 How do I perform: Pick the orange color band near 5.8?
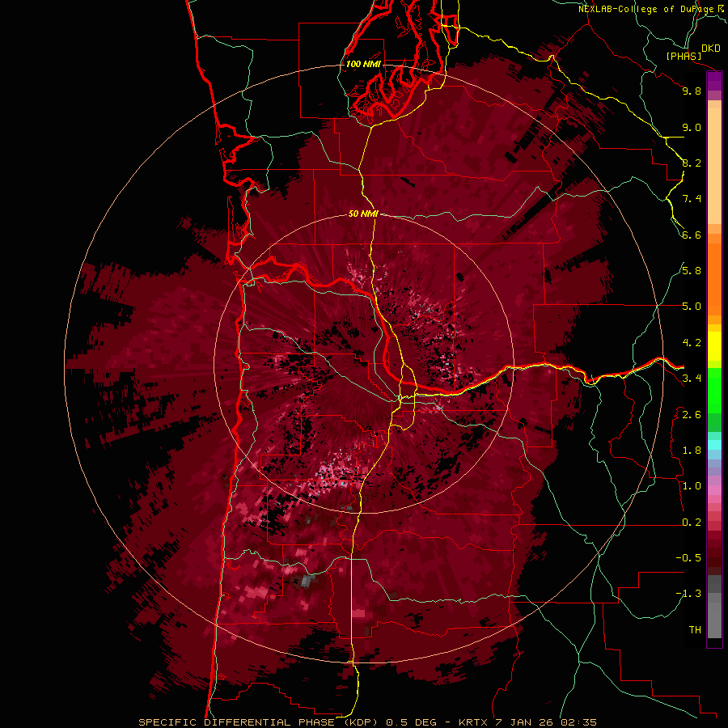pyautogui.click(x=714, y=280)
